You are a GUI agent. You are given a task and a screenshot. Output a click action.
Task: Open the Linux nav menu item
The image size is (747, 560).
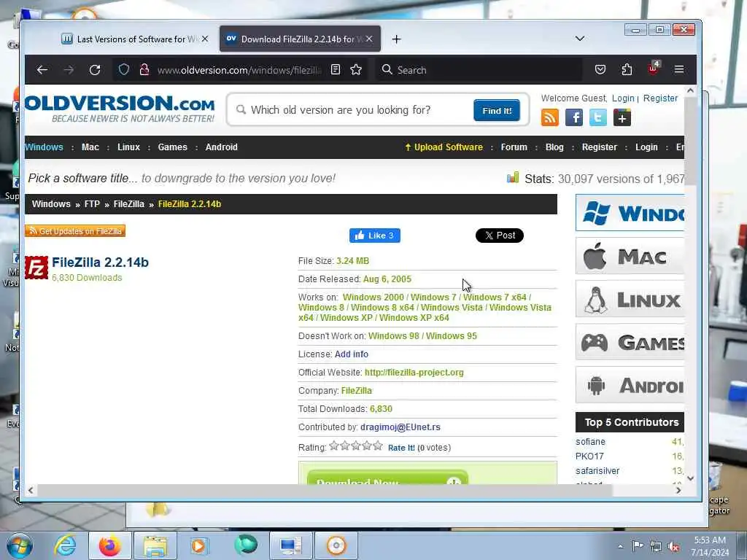coord(128,147)
